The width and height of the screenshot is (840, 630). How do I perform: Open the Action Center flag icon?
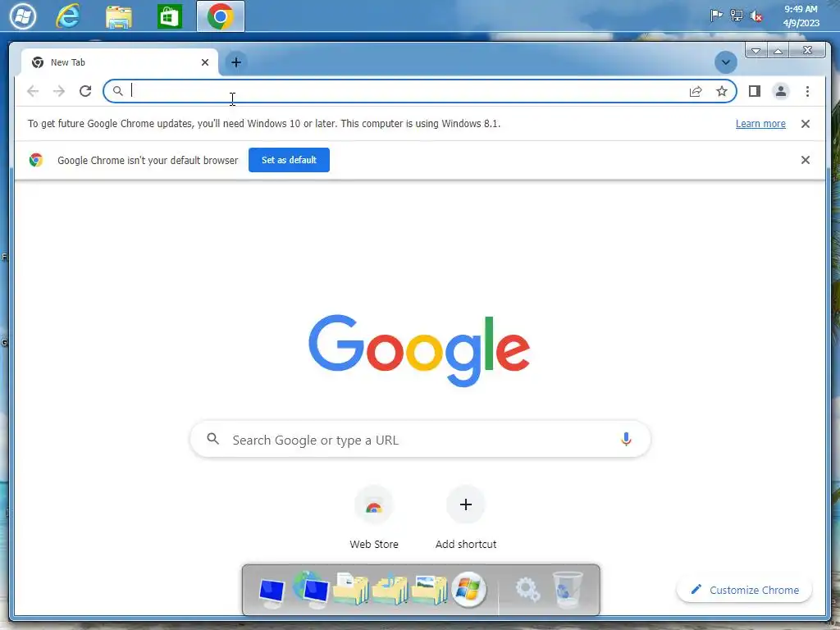click(x=715, y=16)
